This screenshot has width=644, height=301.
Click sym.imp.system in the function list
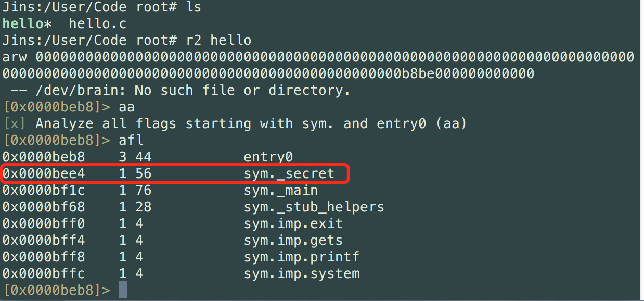click(x=301, y=273)
